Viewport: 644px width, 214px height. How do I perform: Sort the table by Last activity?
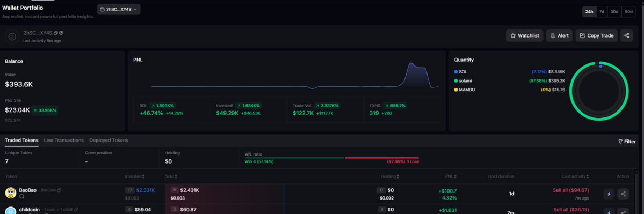coord(576,176)
